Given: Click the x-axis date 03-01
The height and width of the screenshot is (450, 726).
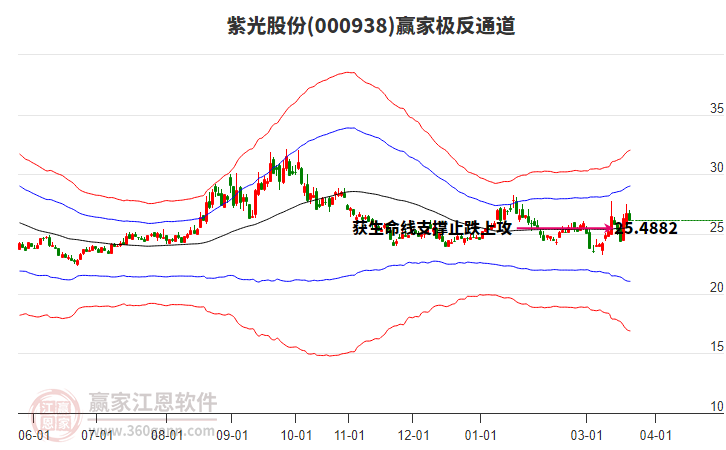Looking at the screenshot, I should (586, 435).
